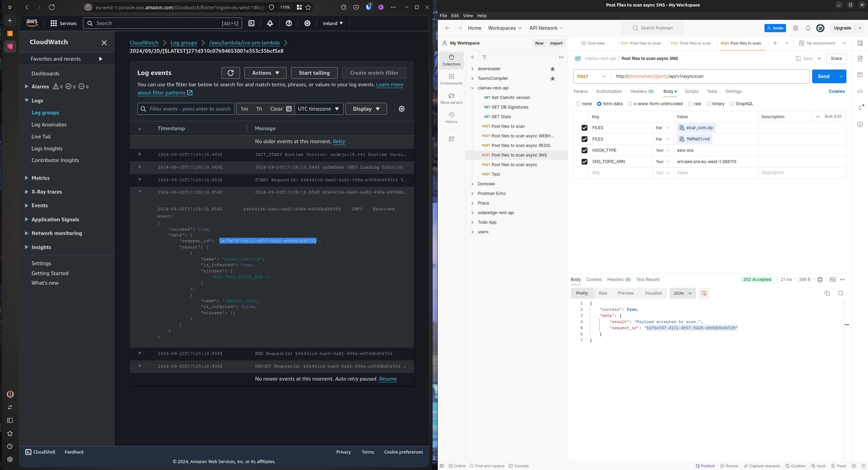Open log events display settings gear
The image size is (868, 470).
click(x=401, y=109)
